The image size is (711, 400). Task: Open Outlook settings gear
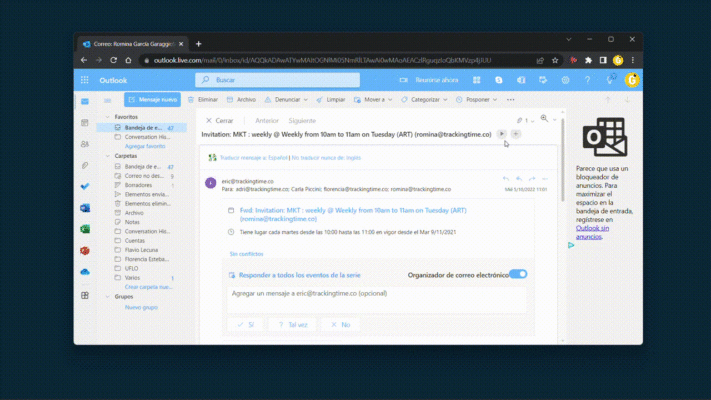(565, 80)
